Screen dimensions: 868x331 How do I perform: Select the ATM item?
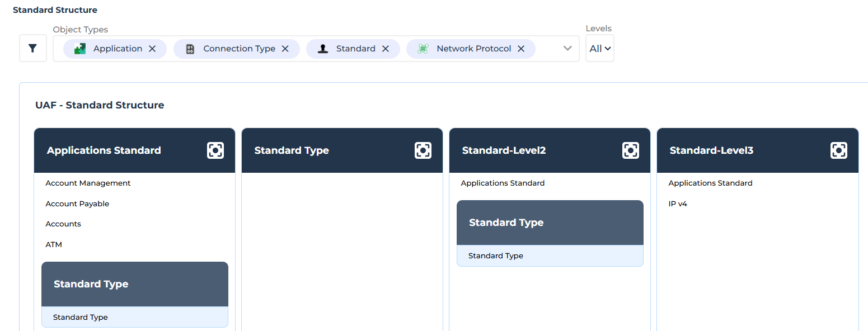54,245
